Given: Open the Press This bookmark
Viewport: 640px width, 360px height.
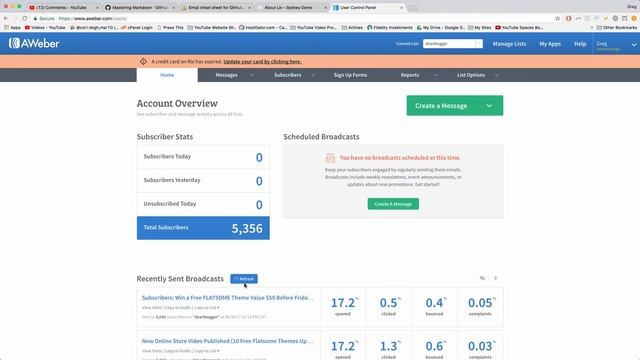Looking at the screenshot, I should tap(170, 27).
